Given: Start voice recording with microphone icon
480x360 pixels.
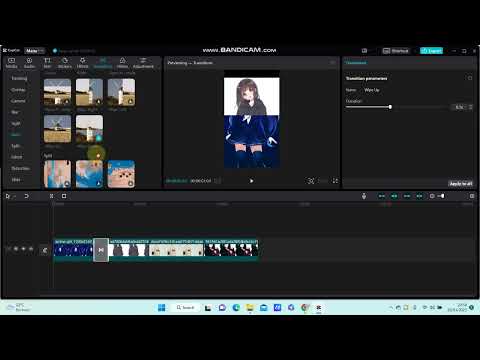Looking at the screenshot, I should click(364, 196).
